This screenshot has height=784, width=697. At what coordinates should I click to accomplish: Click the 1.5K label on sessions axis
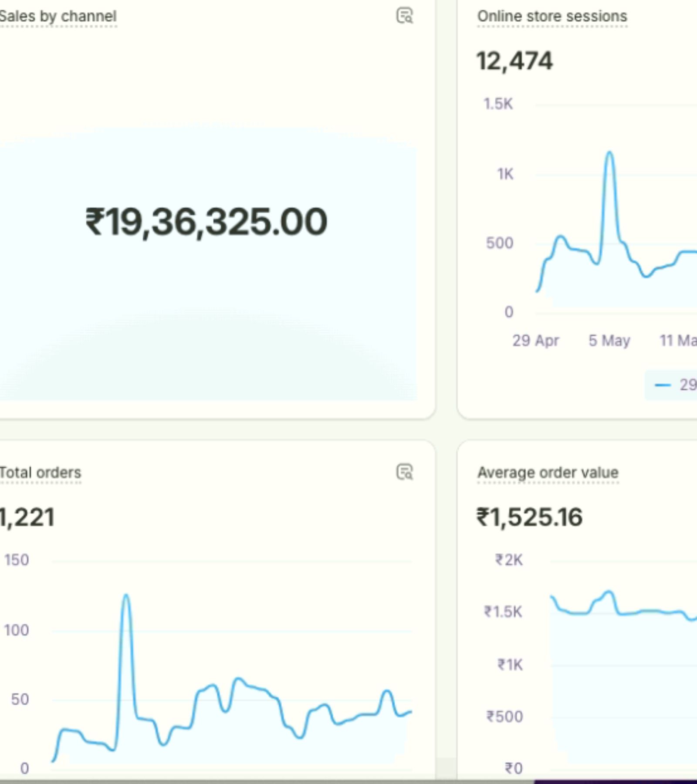click(x=498, y=104)
